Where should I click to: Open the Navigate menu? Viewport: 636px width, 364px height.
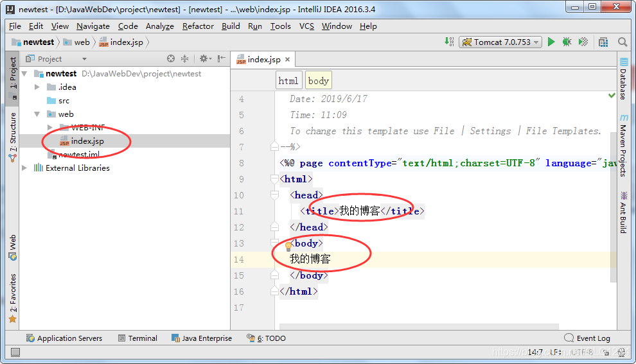[x=93, y=26]
